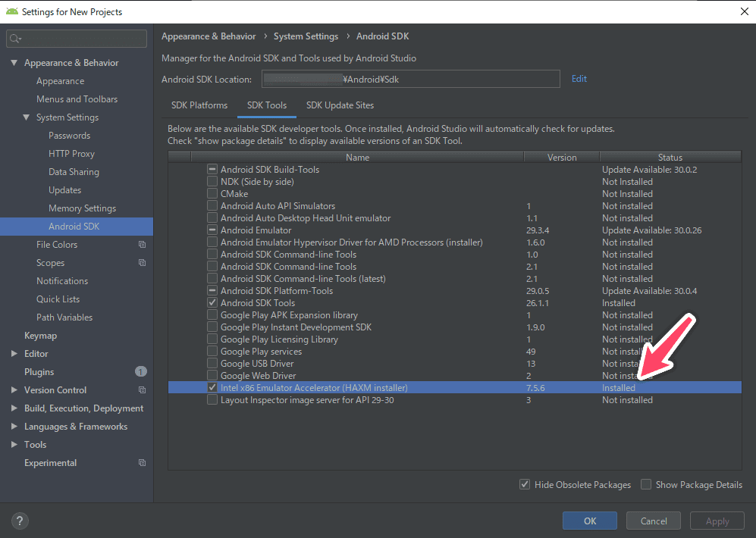Click the Plugins update count badge
756x538 pixels.
tap(140, 372)
